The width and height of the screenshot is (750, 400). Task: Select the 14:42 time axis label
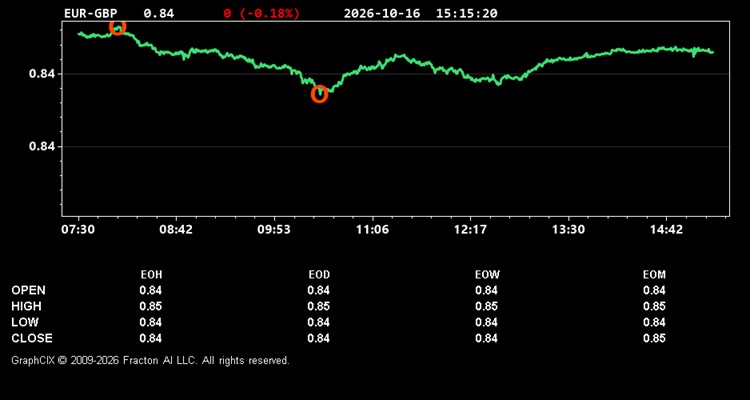coord(666,230)
